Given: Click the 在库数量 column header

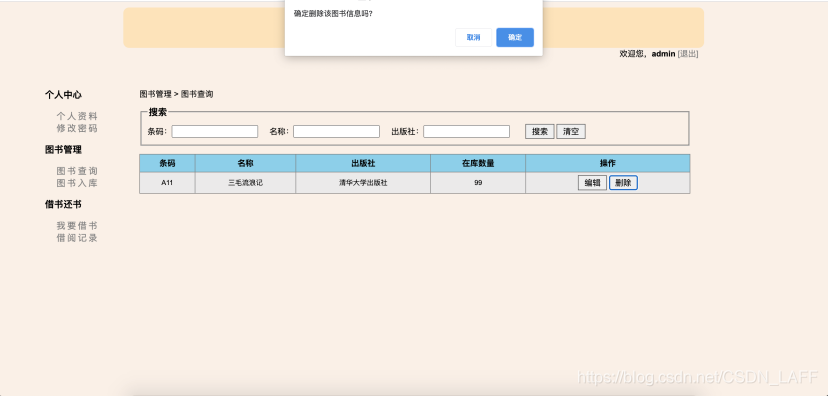Looking at the screenshot, I should 478,163.
